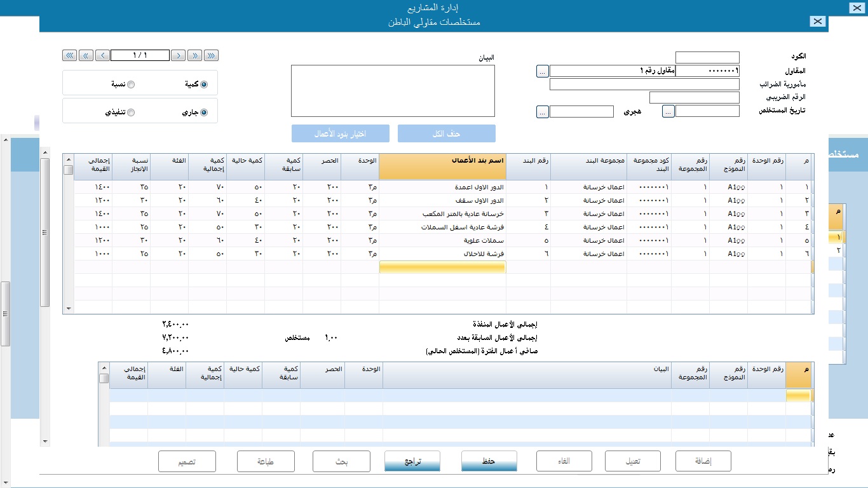This screenshot has width=868, height=488.
Task: Click the تراجع button
Action: (x=412, y=461)
